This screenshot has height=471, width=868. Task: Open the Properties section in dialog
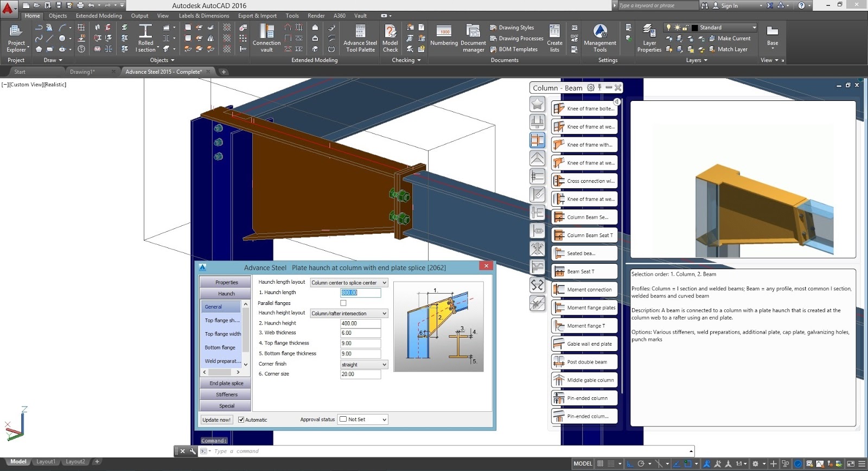[x=226, y=282]
